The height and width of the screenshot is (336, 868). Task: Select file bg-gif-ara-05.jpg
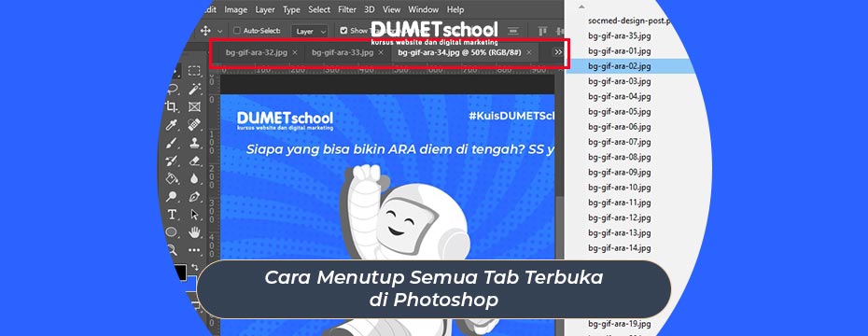pos(620,111)
